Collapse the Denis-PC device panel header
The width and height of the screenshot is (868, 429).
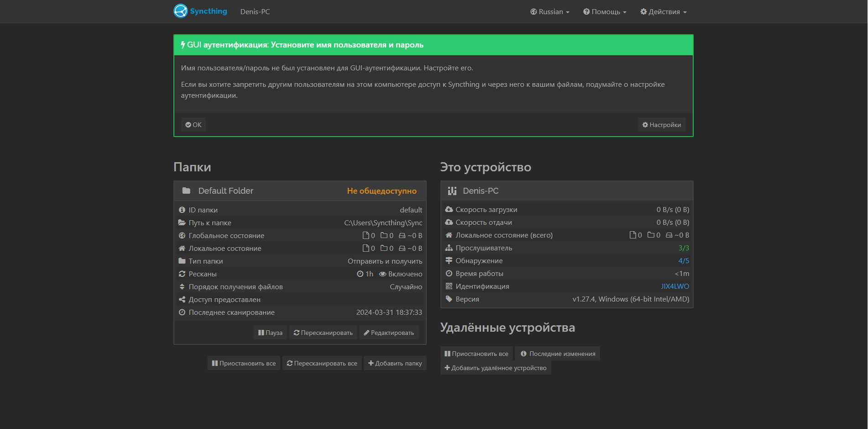click(567, 191)
